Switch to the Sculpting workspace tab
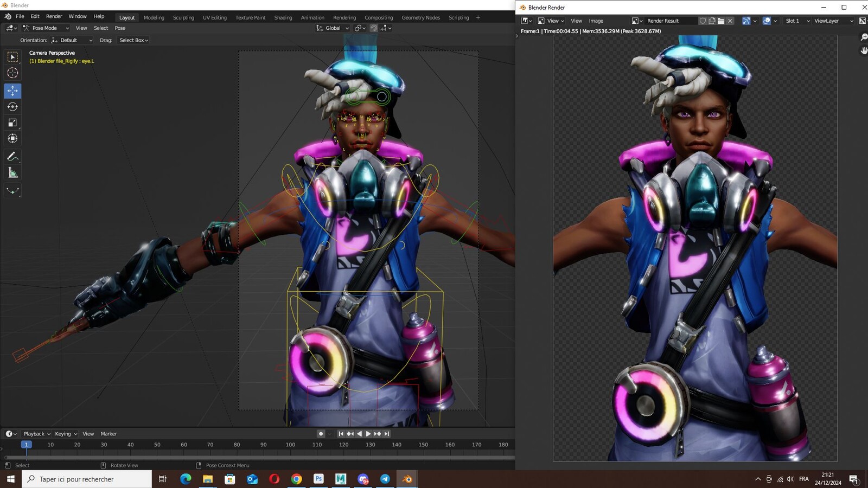This screenshot has width=868, height=488. coord(183,17)
